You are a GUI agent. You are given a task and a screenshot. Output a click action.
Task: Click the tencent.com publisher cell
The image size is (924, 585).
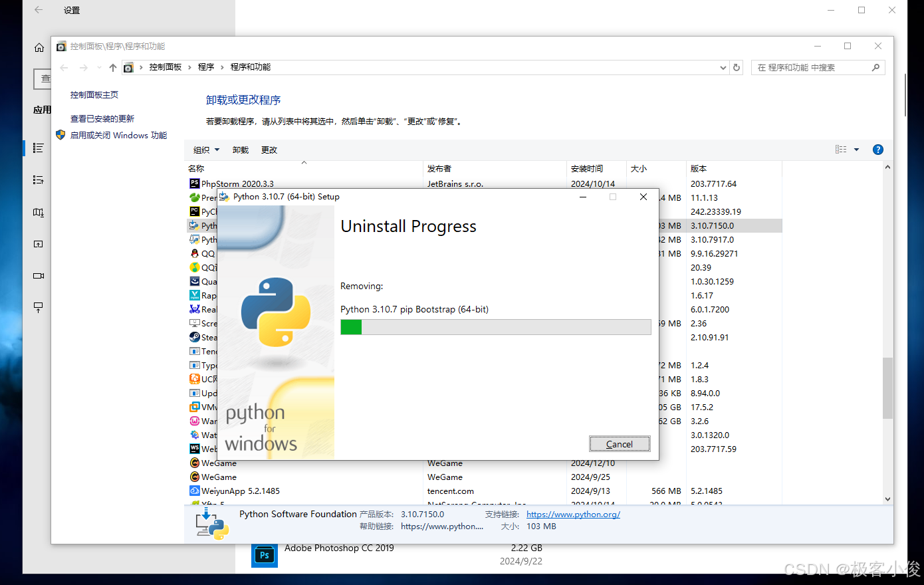[451, 491]
